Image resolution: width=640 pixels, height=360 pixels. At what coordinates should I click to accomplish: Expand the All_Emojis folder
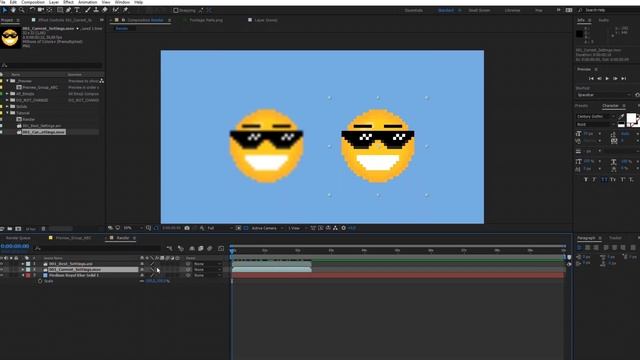7,94
